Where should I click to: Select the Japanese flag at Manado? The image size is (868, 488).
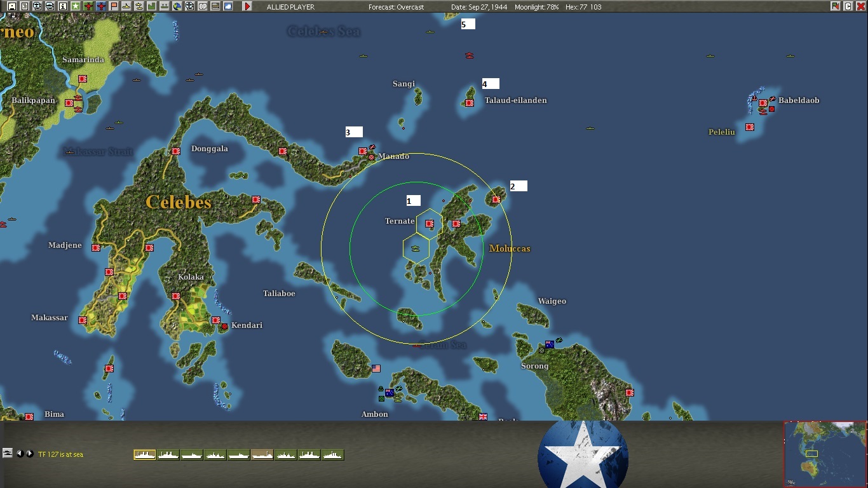363,151
